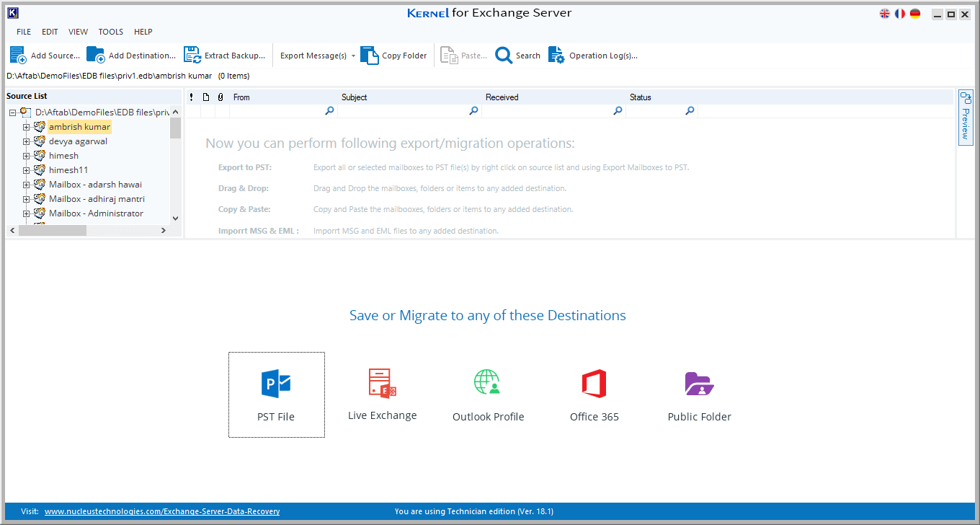Collapse the priv1.edb root tree node
The image size is (980, 525).
(12, 112)
